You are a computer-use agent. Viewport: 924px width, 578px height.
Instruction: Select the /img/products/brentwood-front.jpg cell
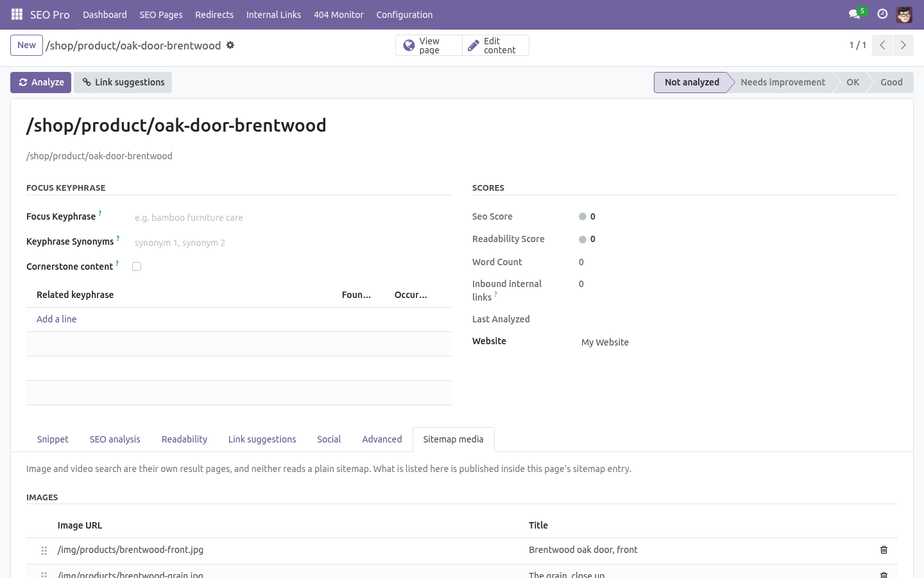tap(288, 550)
